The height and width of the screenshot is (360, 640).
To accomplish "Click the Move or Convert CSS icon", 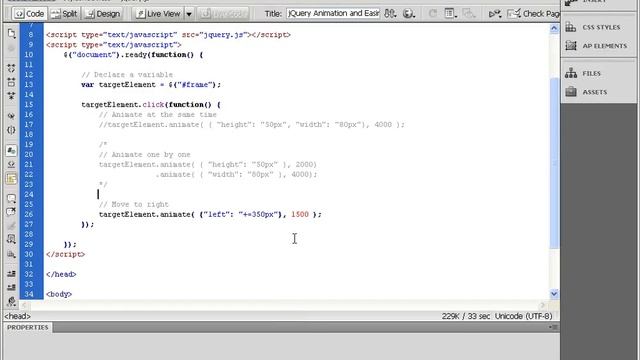I will point(11,254).
